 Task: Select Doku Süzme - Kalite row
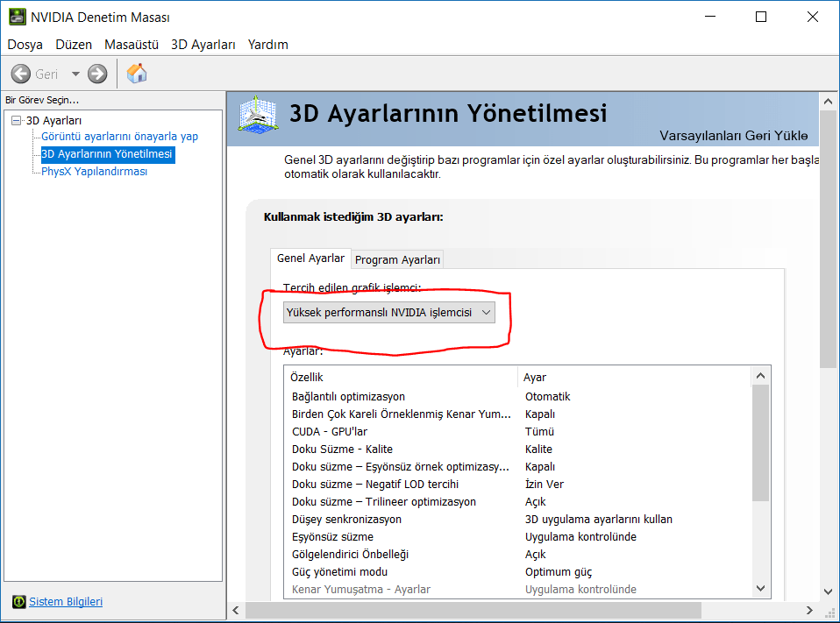click(x=518, y=449)
